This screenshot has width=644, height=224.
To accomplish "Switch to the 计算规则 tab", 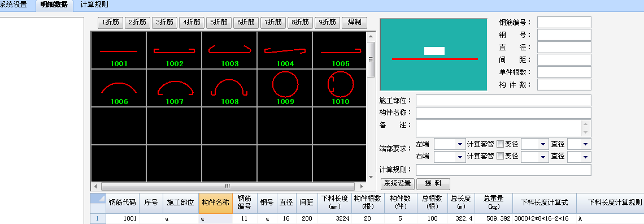I will pos(94,5).
